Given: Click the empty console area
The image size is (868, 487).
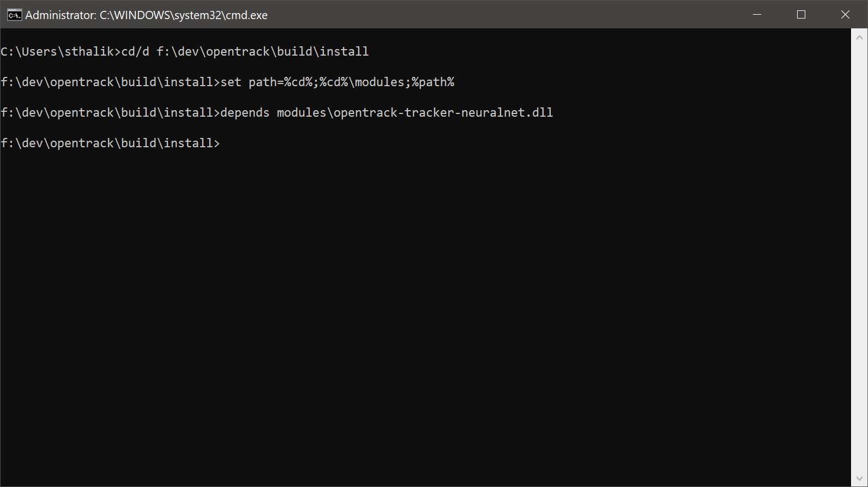Looking at the screenshot, I should point(382,300).
